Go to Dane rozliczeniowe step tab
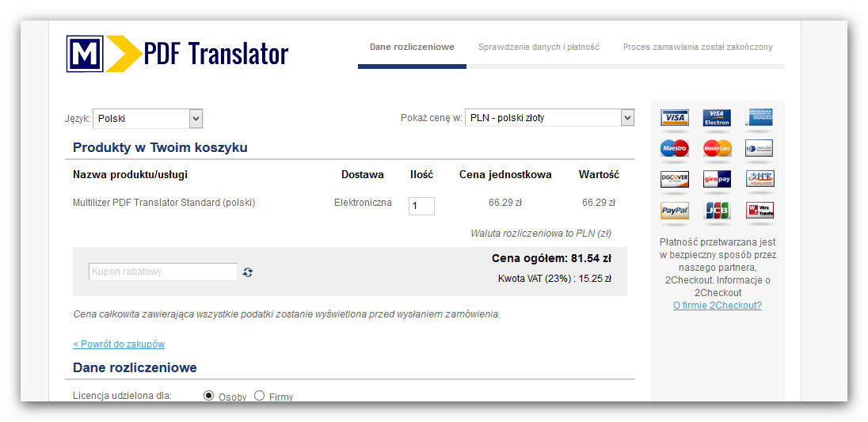 coord(412,47)
